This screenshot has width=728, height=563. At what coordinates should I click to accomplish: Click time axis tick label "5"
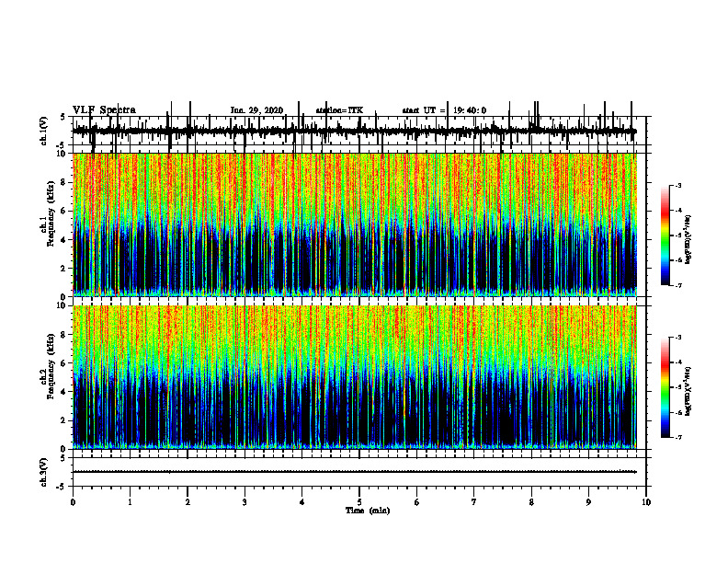(359, 502)
